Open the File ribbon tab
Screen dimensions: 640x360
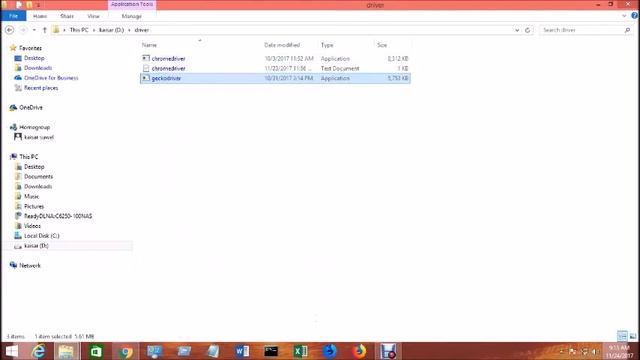coord(13,16)
